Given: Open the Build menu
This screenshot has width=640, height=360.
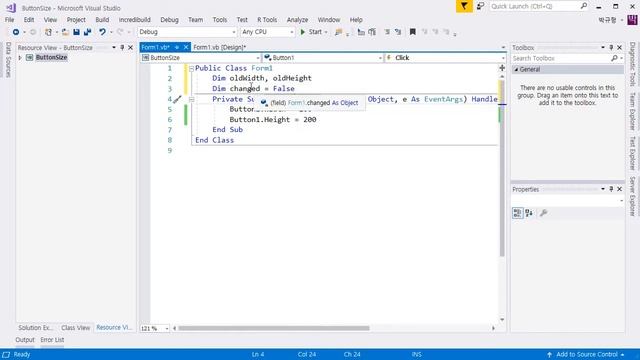Looking at the screenshot, I should (102, 20).
